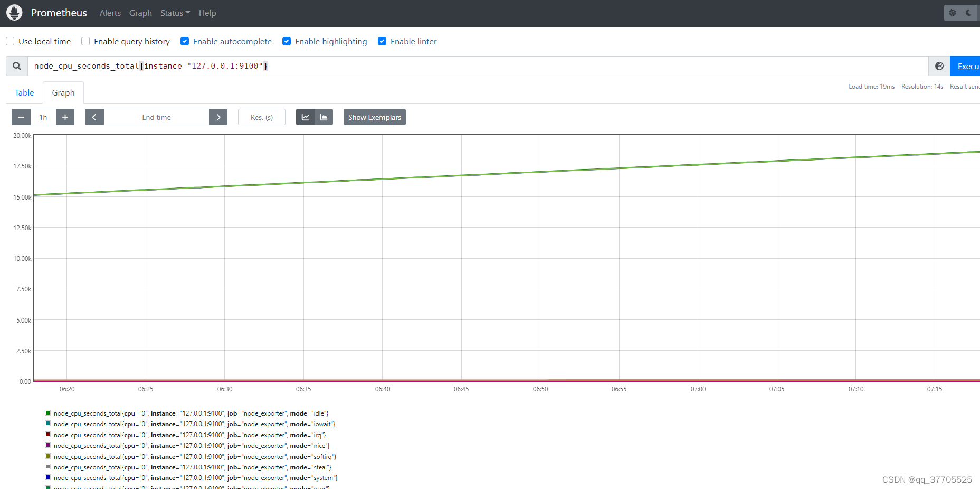
Task: Open the Help page
Action: [x=207, y=13]
